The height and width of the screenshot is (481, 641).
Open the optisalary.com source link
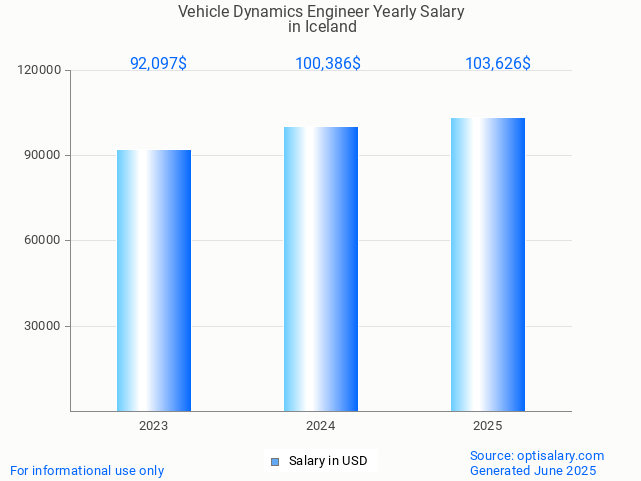(537, 455)
